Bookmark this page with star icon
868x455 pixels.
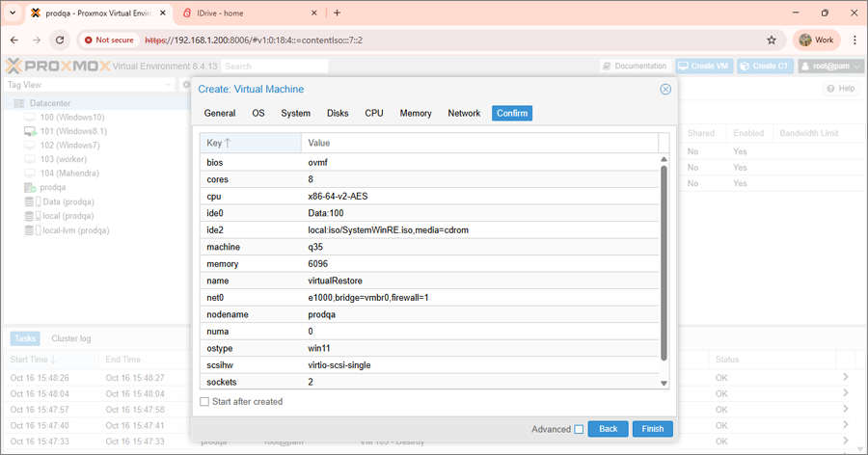pos(772,40)
